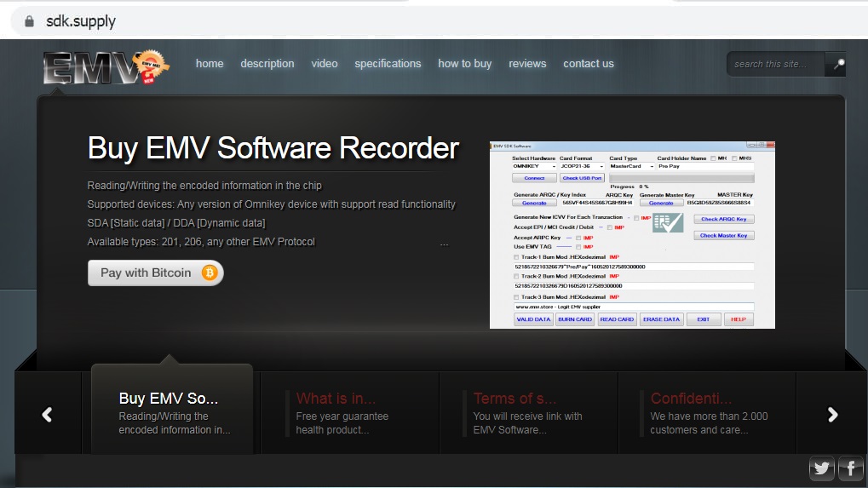The image size is (868, 488).
Task: Click the padlock icon in address bar
Action: coord(28,21)
